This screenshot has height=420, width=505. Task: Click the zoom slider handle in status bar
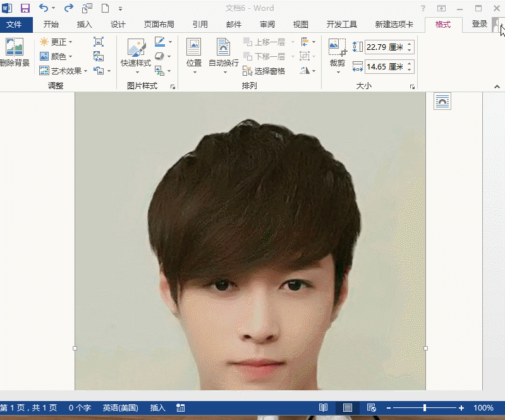point(425,408)
